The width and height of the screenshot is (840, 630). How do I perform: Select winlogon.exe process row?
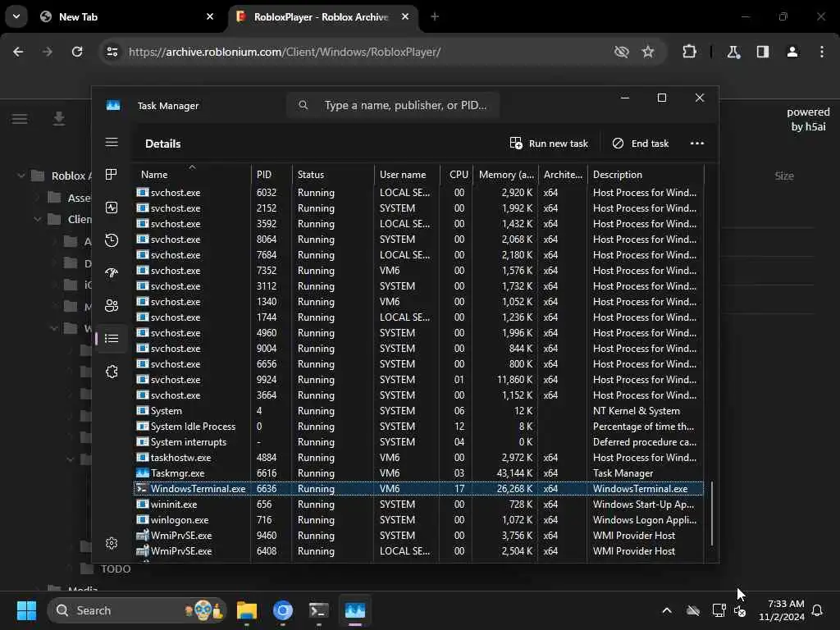[418, 519]
